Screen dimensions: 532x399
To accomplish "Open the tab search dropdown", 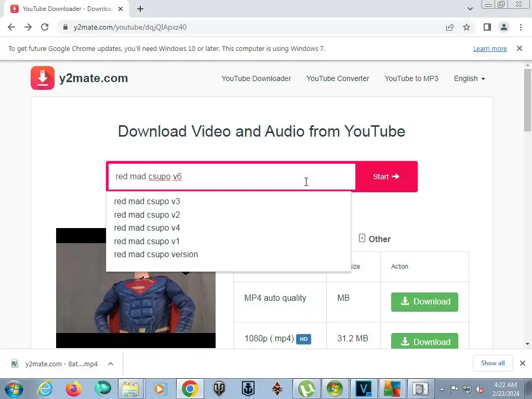I will pyautogui.click(x=470, y=9).
